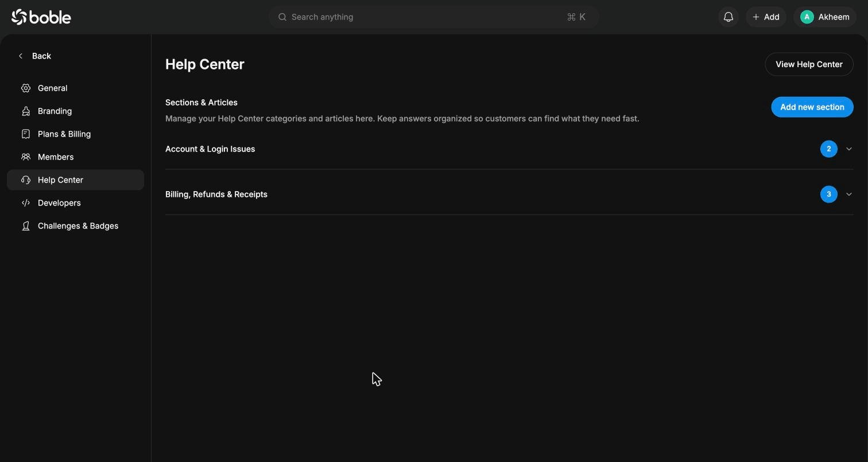This screenshot has width=868, height=462.
Task: Click the search magnifier icon
Action: (282, 17)
